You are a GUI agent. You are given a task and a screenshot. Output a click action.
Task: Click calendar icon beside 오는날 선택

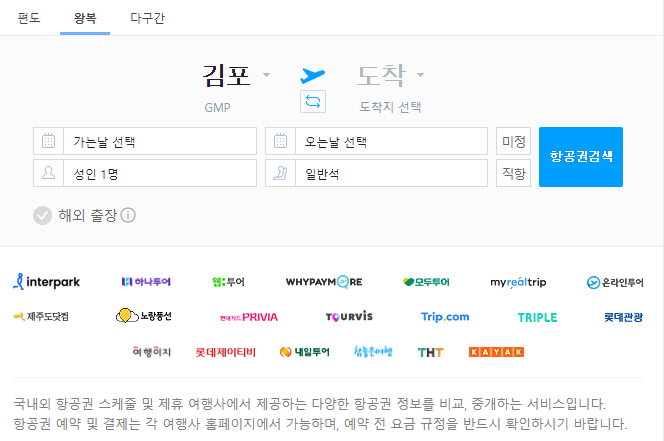click(280, 141)
